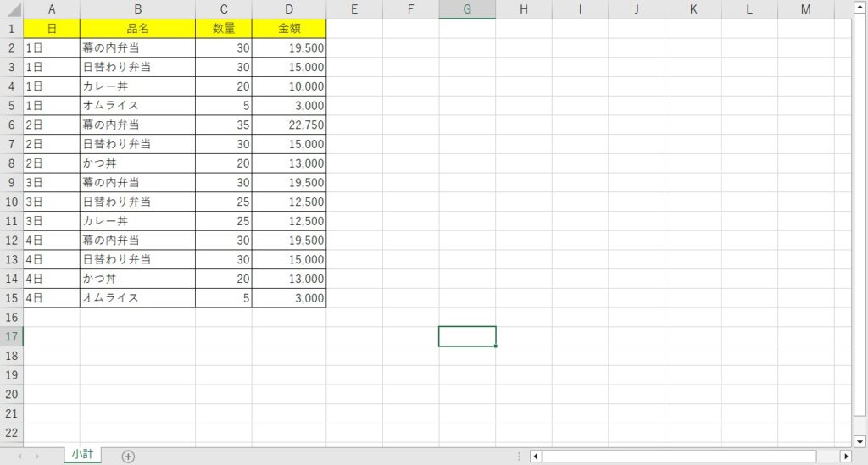Click the Select All corner triangle
The image size is (868, 465).
12,9
